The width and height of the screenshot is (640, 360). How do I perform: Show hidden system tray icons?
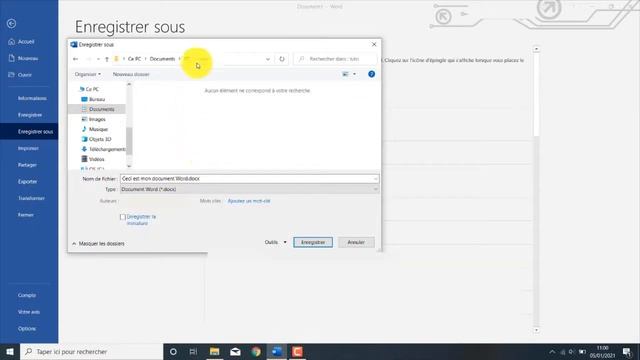coord(552,351)
